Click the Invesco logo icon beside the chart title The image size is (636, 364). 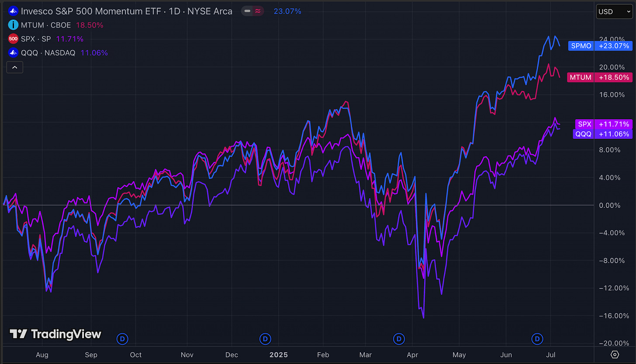click(14, 10)
